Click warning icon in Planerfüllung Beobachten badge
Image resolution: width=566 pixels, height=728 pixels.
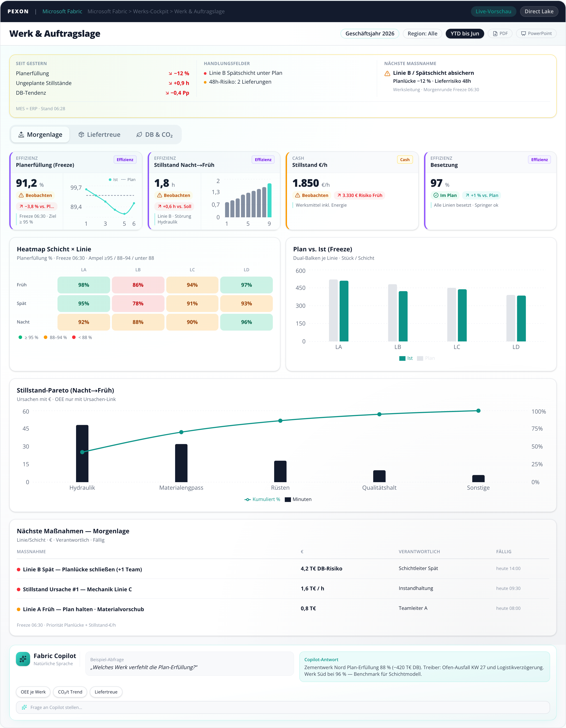pos(21,195)
